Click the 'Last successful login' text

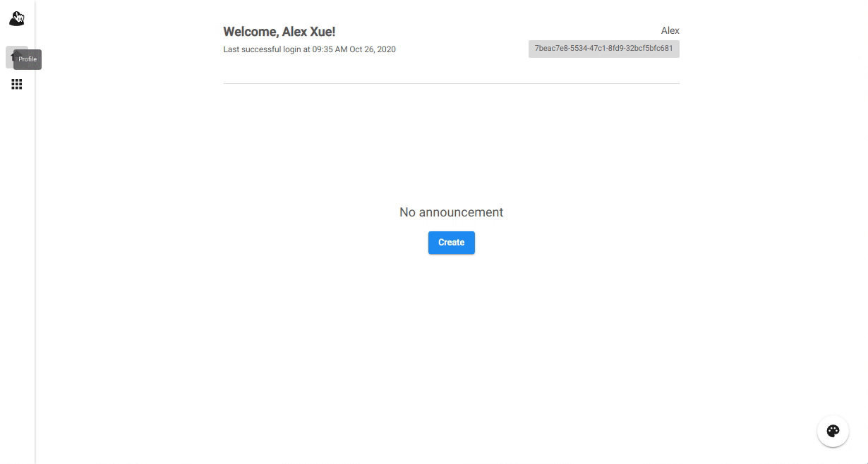pyautogui.click(x=310, y=49)
